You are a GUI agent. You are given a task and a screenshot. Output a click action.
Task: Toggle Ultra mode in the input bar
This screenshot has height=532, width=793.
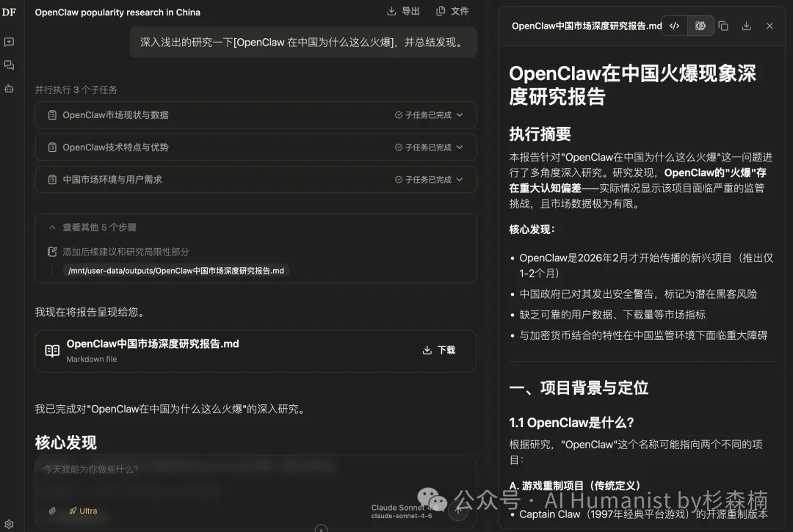point(83,511)
